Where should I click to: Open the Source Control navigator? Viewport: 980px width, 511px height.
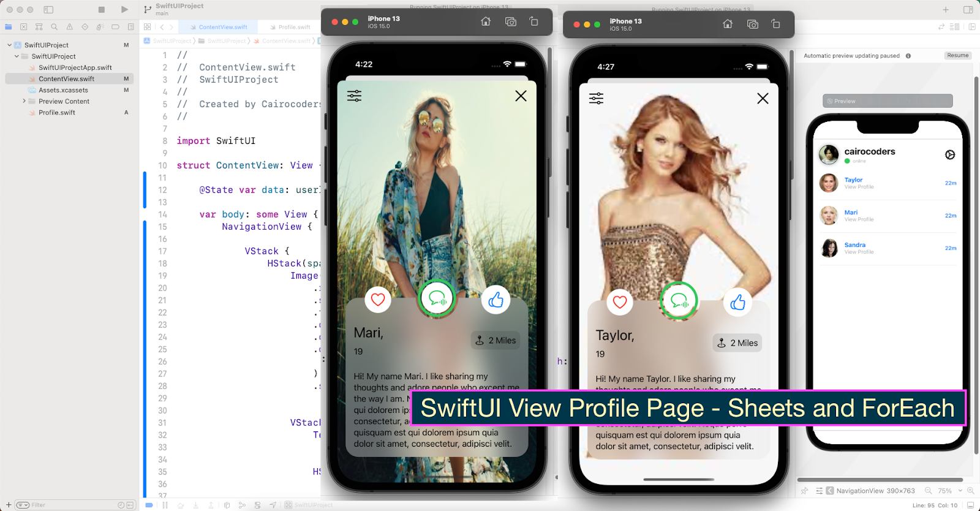pos(24,27)
